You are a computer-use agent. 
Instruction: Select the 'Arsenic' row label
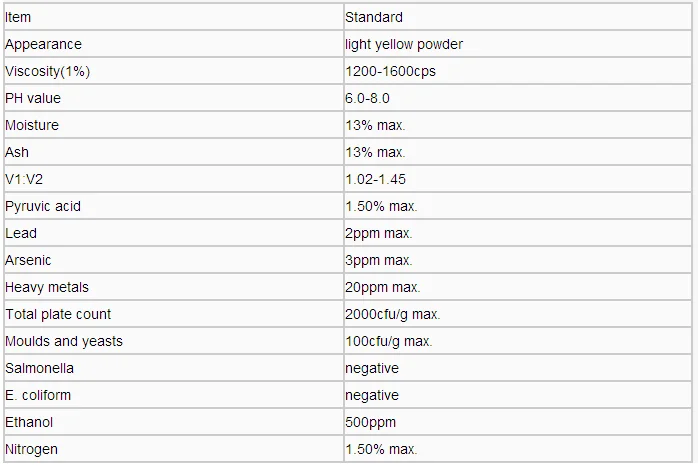coord(28,260)
